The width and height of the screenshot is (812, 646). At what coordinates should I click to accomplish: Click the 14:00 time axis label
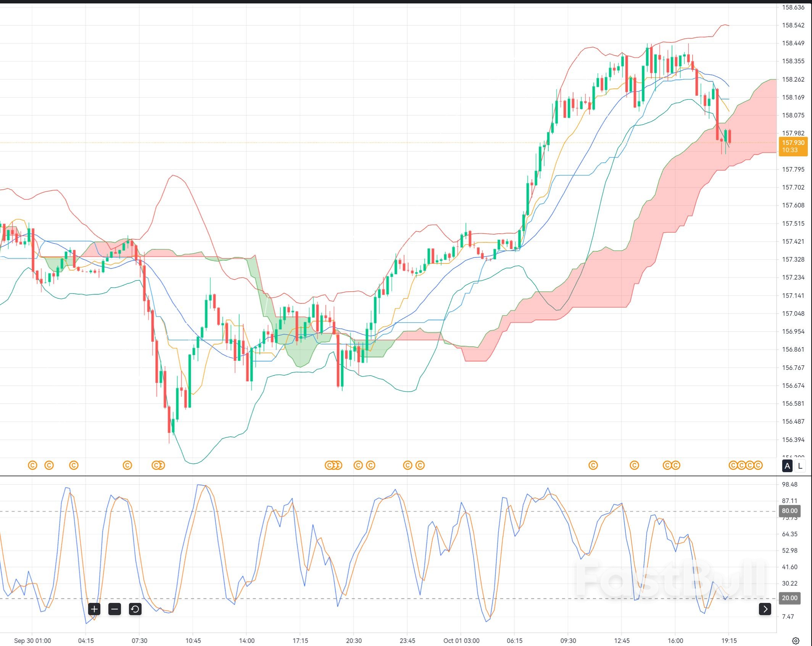coord(246,641)
